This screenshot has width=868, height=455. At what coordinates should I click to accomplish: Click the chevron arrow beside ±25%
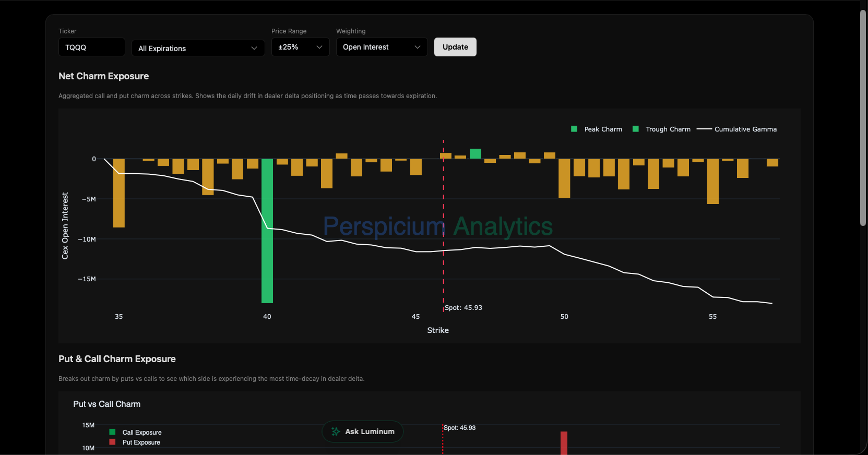tap(319, 47)
